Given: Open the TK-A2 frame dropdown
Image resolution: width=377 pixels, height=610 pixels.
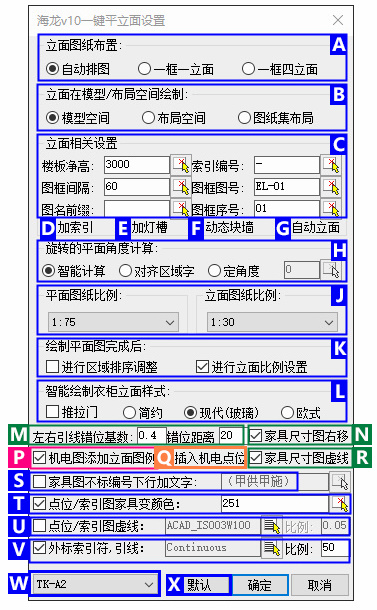Looking at the screenshot, I should 95,584.
